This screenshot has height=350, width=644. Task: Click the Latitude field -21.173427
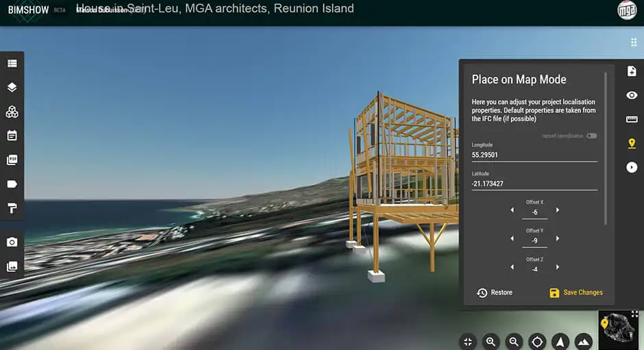534,184
